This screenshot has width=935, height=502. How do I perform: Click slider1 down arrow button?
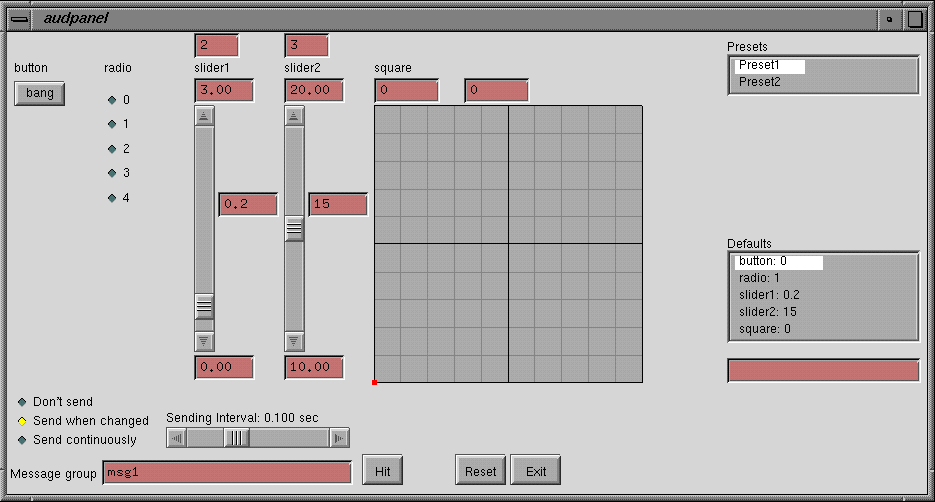pyautogui.click(x=204, y=341)
